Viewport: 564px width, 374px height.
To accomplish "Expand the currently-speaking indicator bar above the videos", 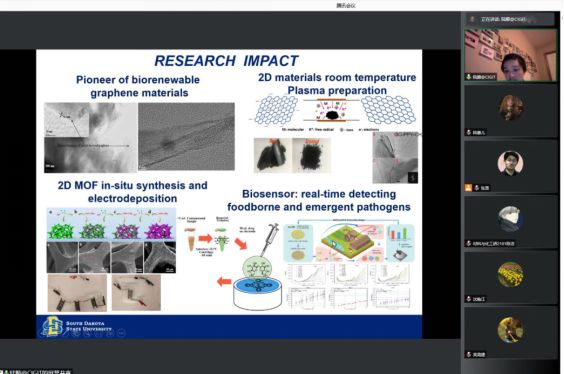I will point(510,19).
